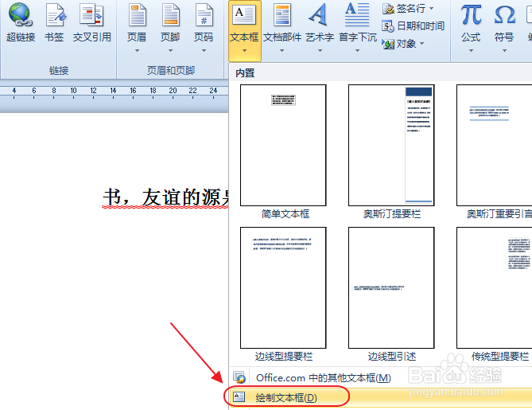Screen dimensions: 532x410
Task: Expand the Page Number (页码) dropdown arrow
Action: pyautogui.click(x=204, y=51)
